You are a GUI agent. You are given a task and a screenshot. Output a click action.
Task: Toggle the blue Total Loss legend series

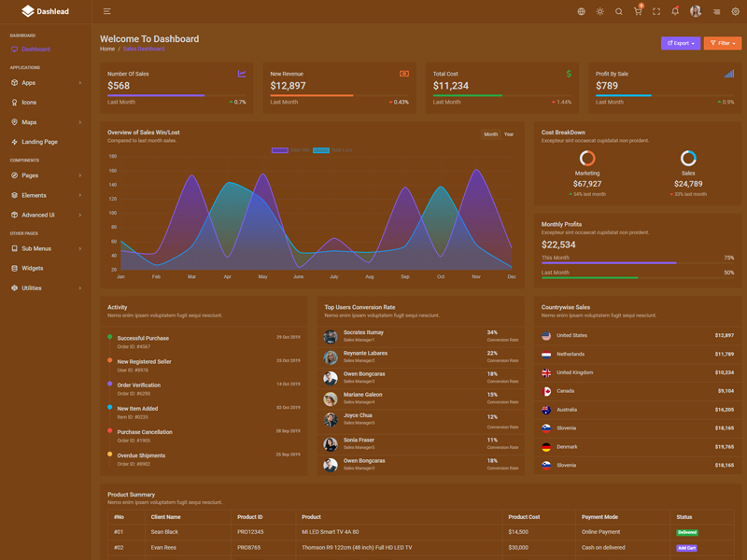click(x=332, y=150)
